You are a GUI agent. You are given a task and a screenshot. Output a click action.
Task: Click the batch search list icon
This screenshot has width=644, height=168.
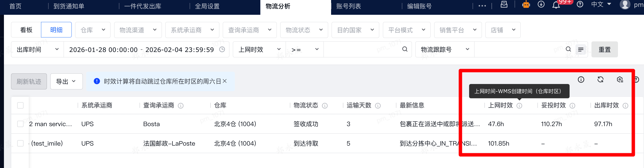tap(580, 50)
